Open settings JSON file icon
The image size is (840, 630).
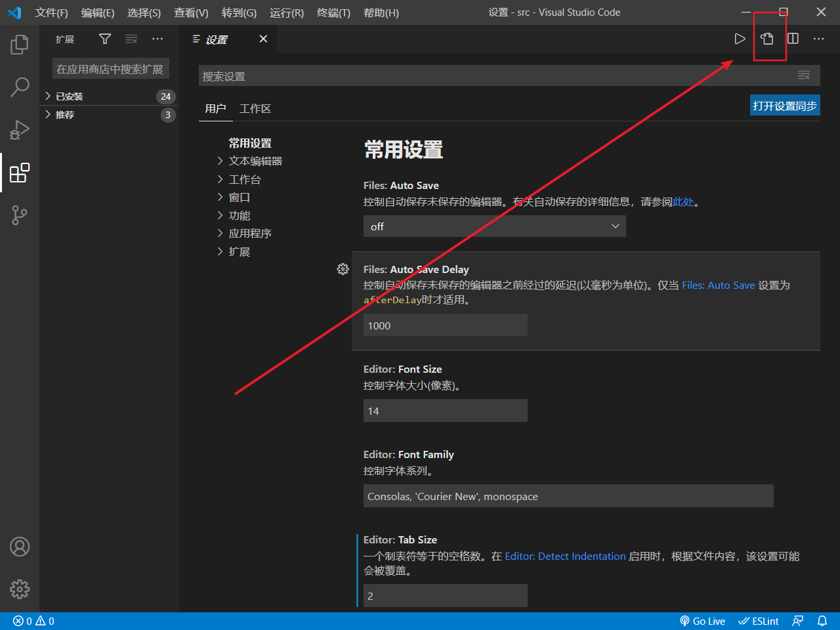click(x=766, y=39)
